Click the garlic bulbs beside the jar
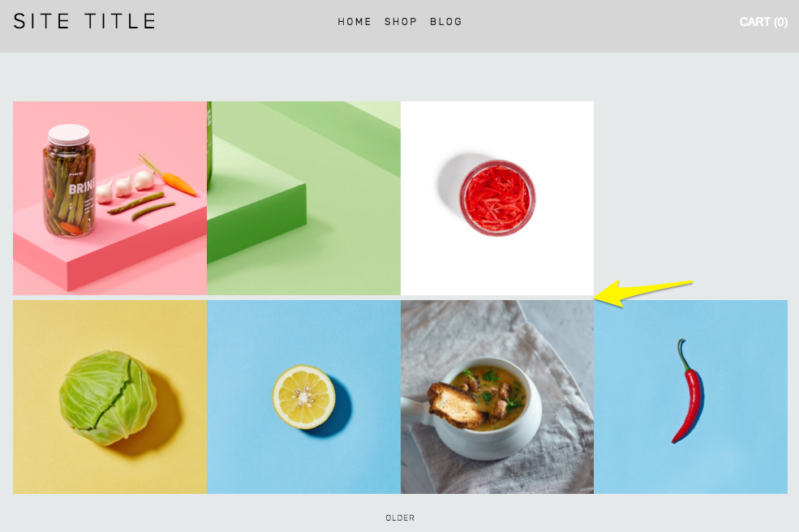Viewport: 799px width, 532px height. point(126,186)
